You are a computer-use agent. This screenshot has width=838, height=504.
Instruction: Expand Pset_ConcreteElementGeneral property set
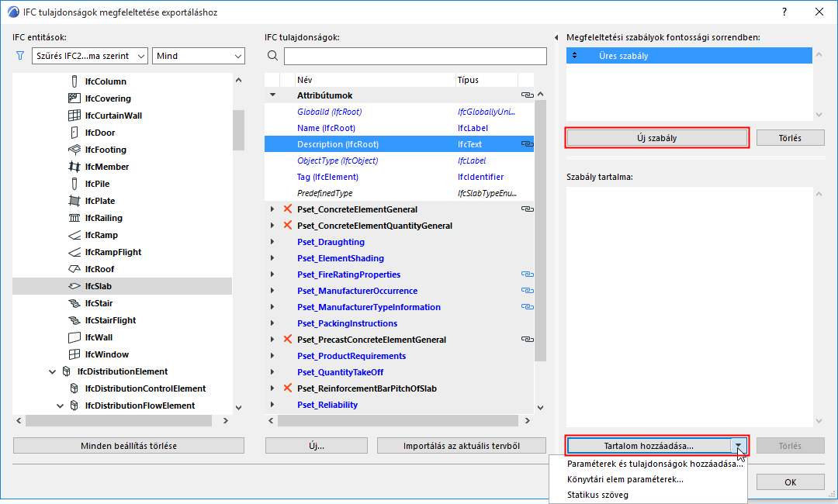click(x=272, y=209)
